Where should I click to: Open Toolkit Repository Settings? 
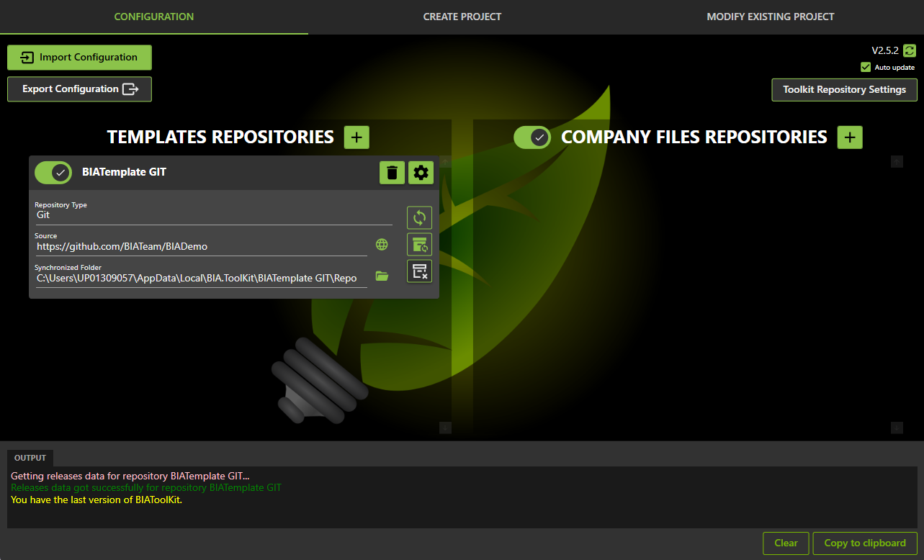click(x=844, y=90)
